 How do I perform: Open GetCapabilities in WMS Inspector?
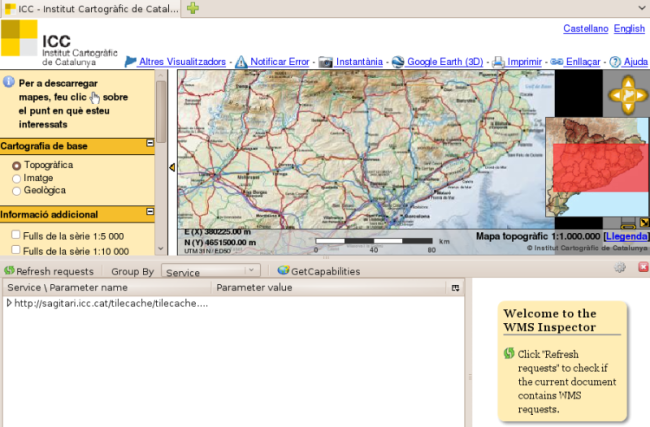[x=318, y=271]
